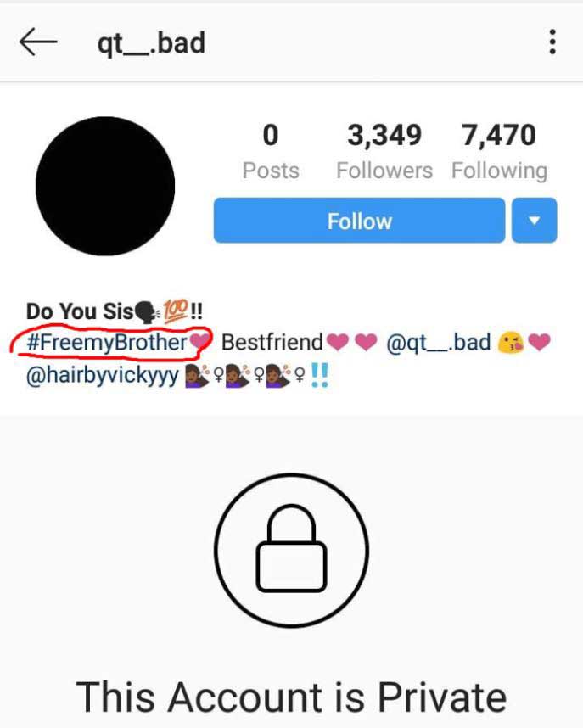Open the #FreemyBrother hashtag link
Screen dimensions: 583x728
(x=107, y=343)
